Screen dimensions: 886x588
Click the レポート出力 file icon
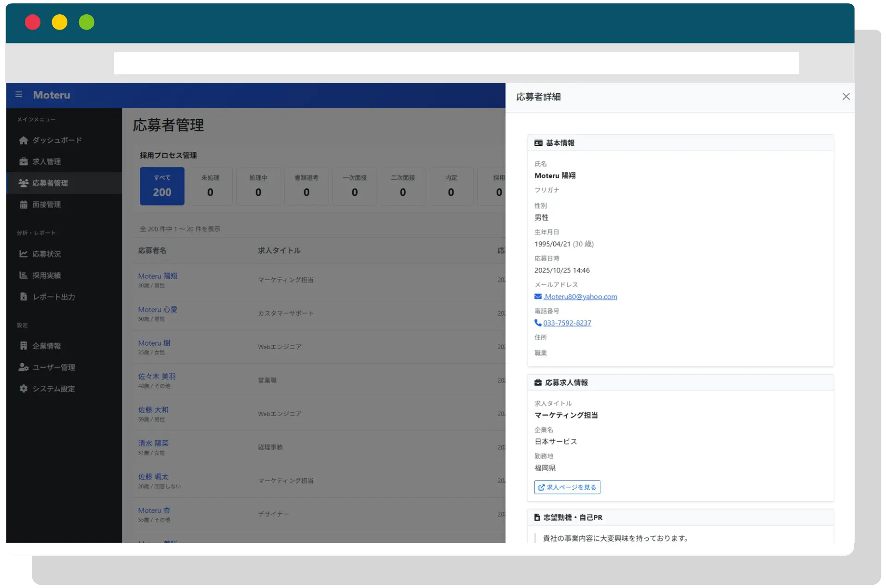coord(24,297)
